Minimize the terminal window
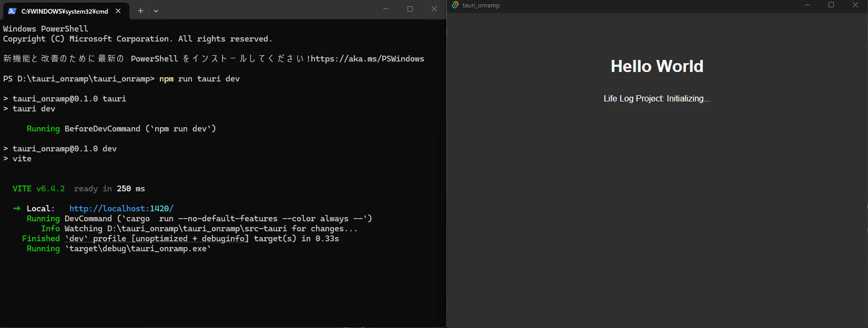The width and height of the screenshot is (868, 328). tap(386, 9)
